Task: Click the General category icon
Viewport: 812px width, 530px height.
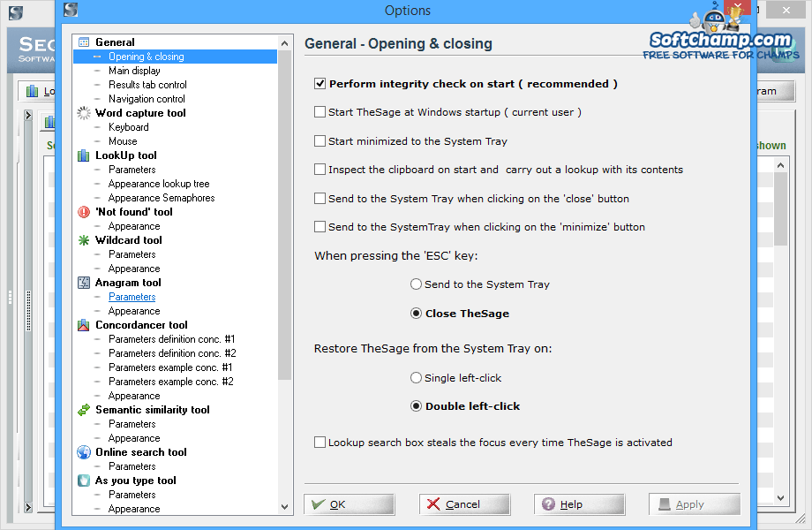Action: pyautogui.click(x=83, y=42)
